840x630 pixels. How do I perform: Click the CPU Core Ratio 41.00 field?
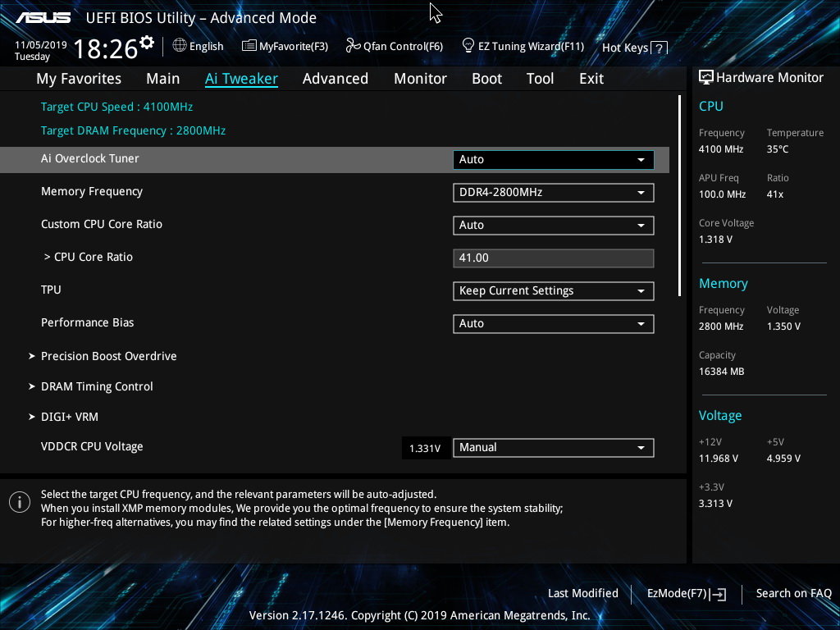point(554,258)
